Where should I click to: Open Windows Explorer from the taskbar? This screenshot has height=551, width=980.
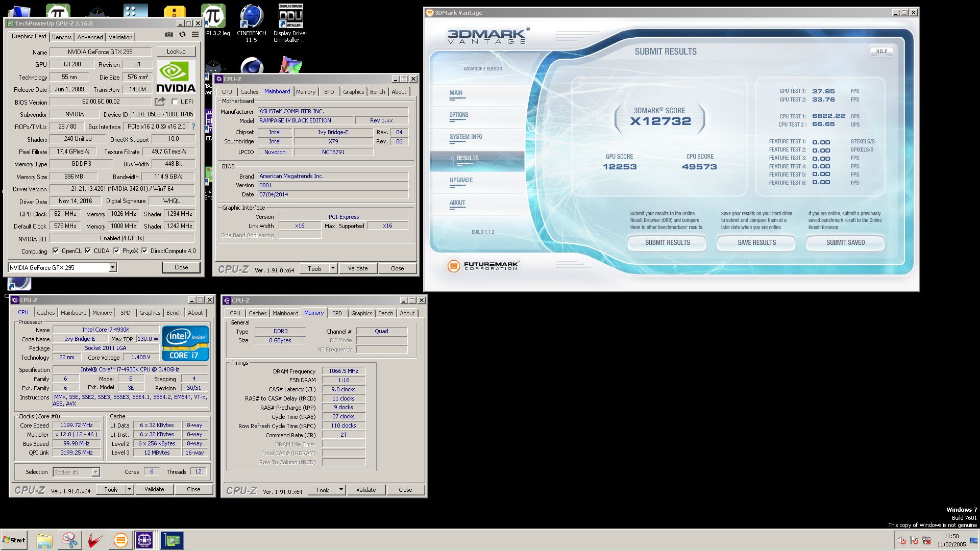click(44, 540)
